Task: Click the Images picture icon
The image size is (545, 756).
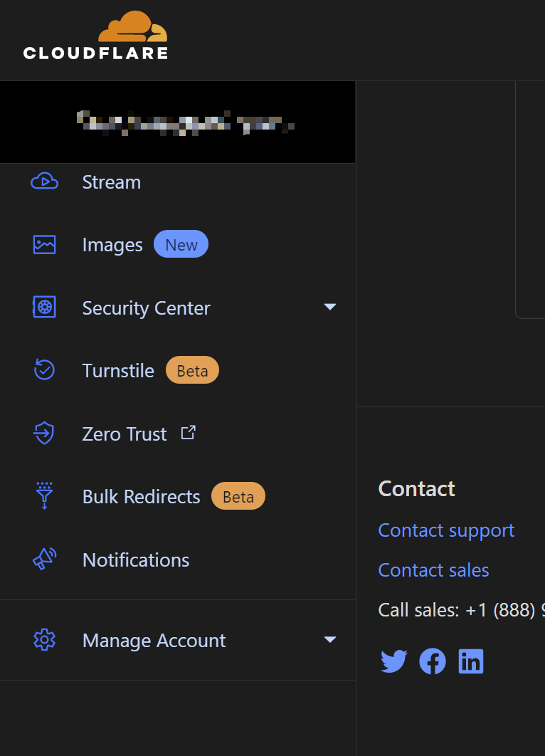Action: coord(44,245)
